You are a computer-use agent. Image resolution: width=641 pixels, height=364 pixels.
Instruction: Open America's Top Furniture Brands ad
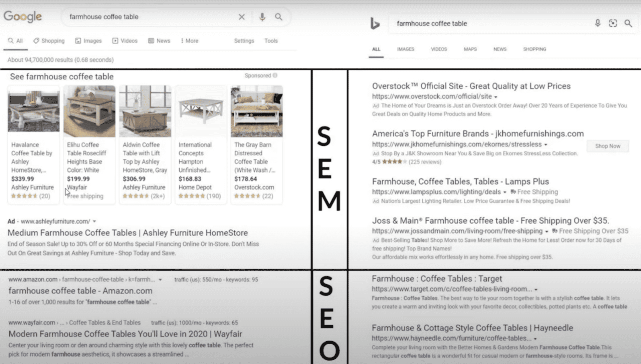pyautogui.click(x=478, y=134)
